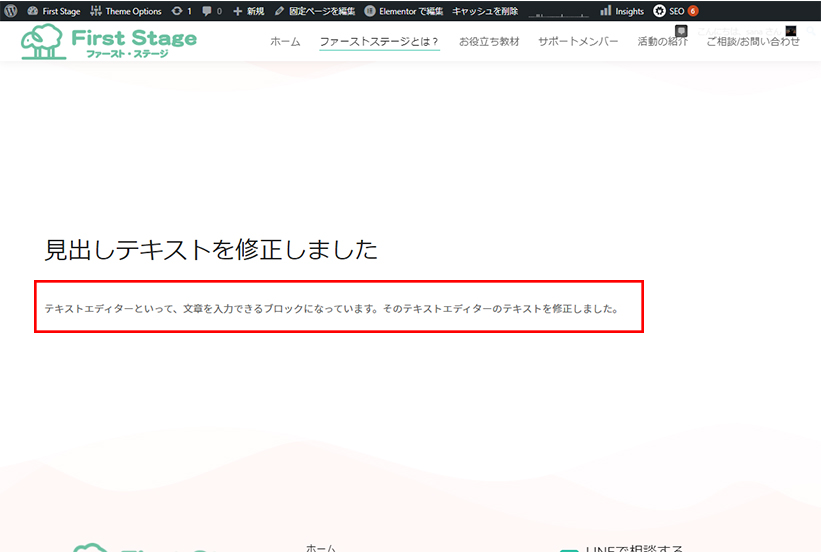Click the text editor paragraph in red box
821x552 pixels.
331,309
